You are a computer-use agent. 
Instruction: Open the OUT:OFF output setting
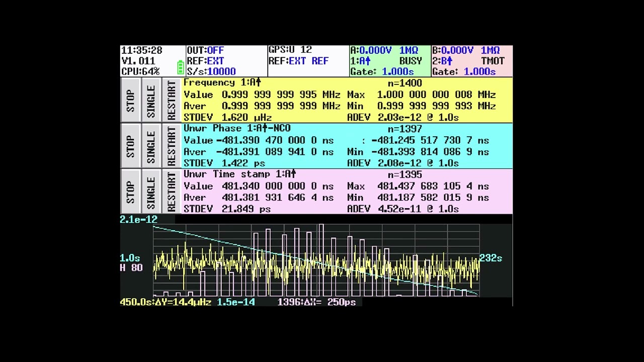coord(205,50)
